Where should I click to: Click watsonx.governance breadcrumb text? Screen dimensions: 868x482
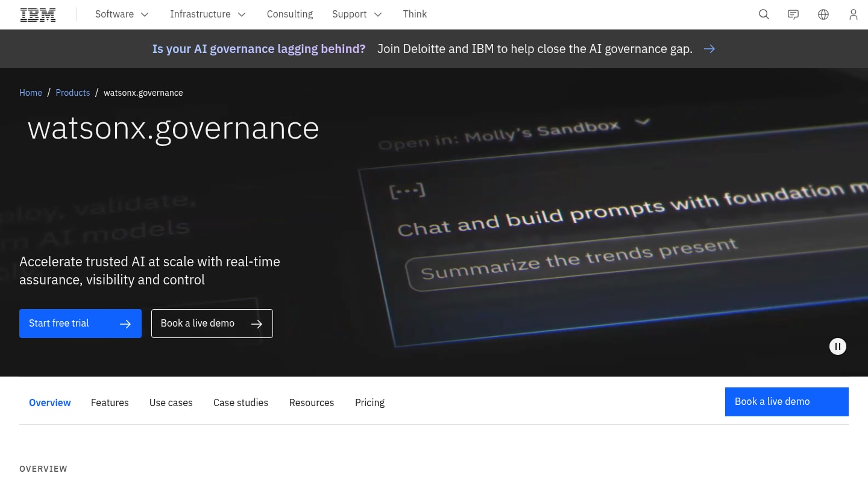(143, 93)
